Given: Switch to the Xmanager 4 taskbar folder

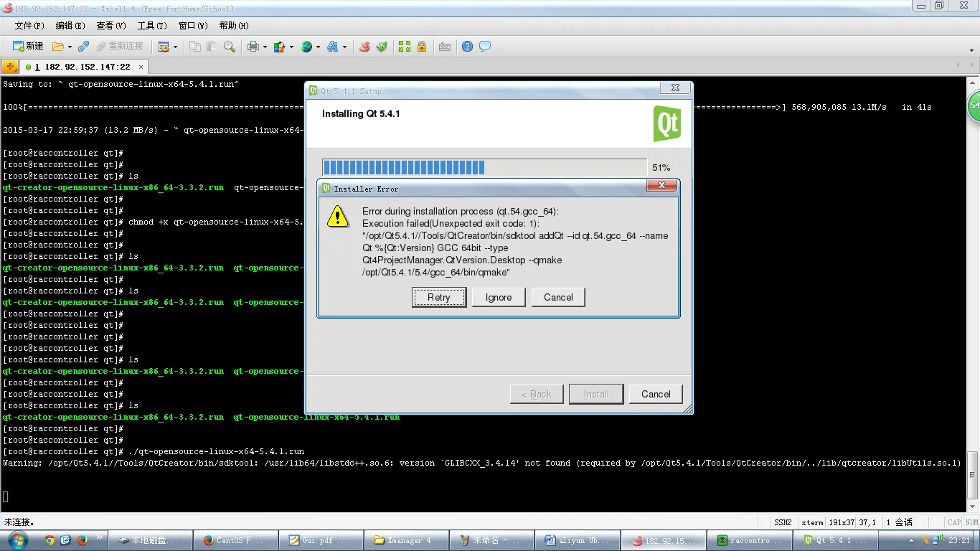Looking at the screenshot, I should [x=406, y=540].
